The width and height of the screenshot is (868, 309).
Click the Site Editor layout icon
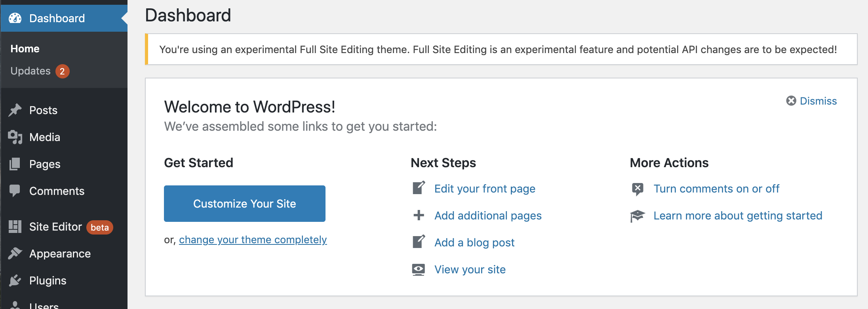(x=15, y=227)
